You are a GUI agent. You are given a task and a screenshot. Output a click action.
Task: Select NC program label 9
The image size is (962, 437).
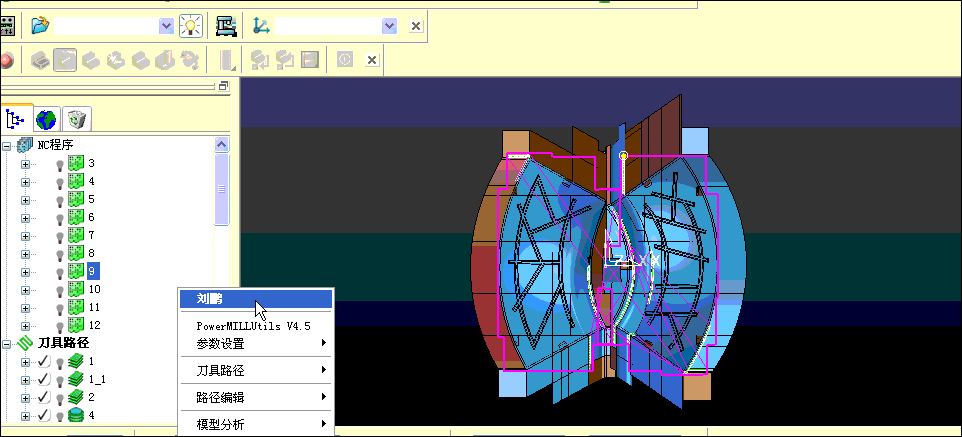tap(93, 271)
